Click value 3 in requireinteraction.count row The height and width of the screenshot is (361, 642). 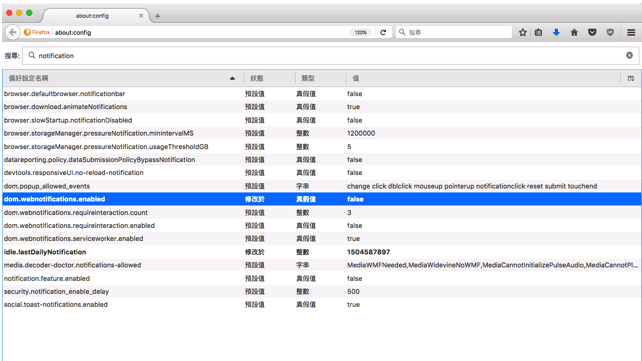[349, 212]
